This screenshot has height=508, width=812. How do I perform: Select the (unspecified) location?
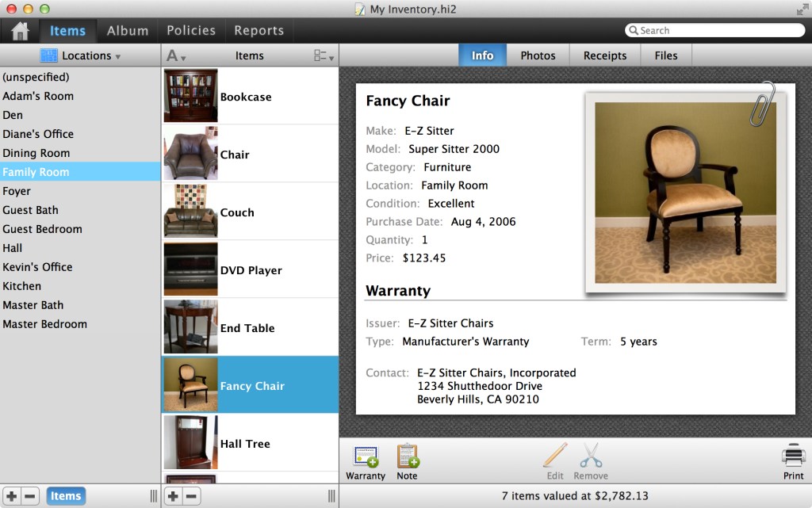tap(80, 77)
